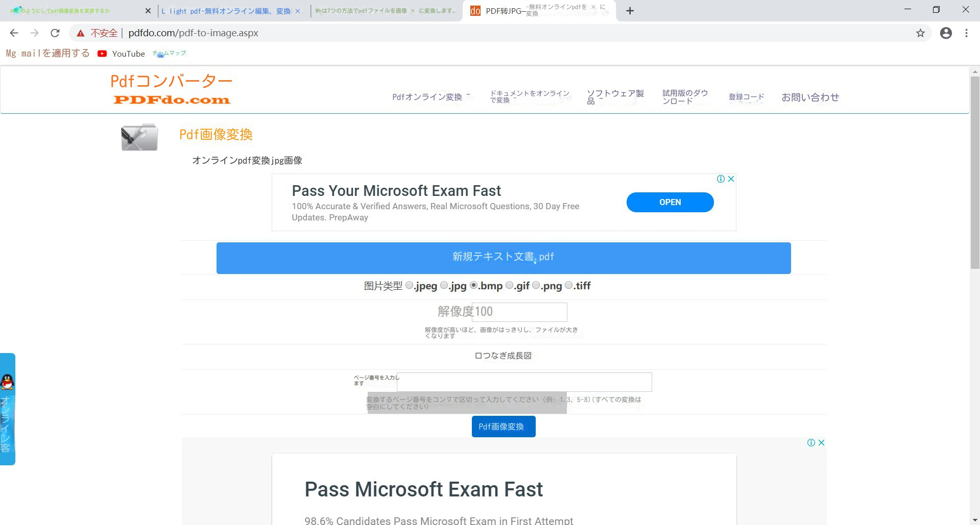Select the .gif image type
980x525 pixels.
coord(510,285)
